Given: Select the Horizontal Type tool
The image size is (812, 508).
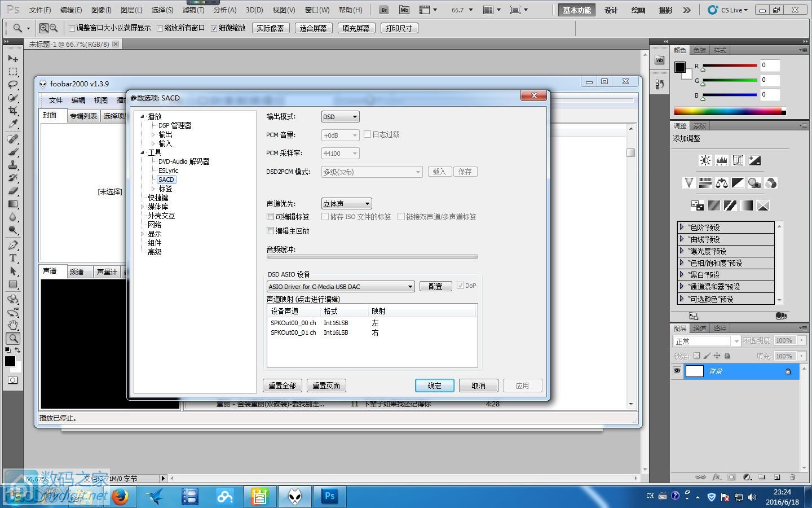Looking at the screenshot, I should [13, 258].
